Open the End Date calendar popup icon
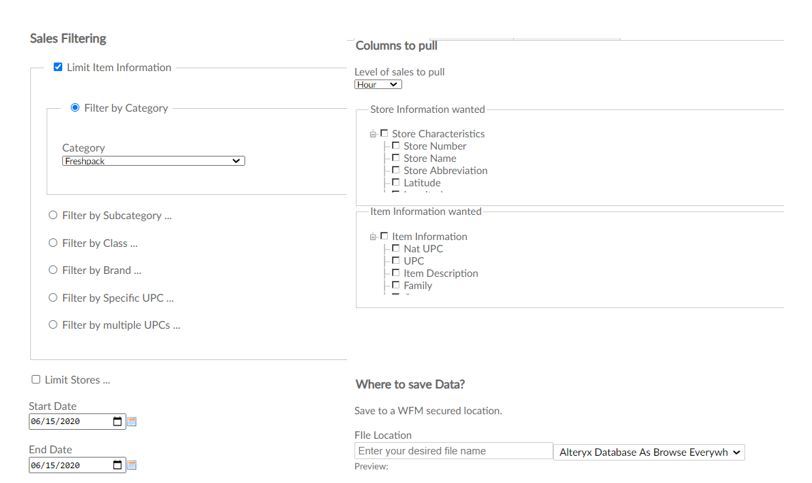Screen dimensions: 812x483 [x=132, y=465]
